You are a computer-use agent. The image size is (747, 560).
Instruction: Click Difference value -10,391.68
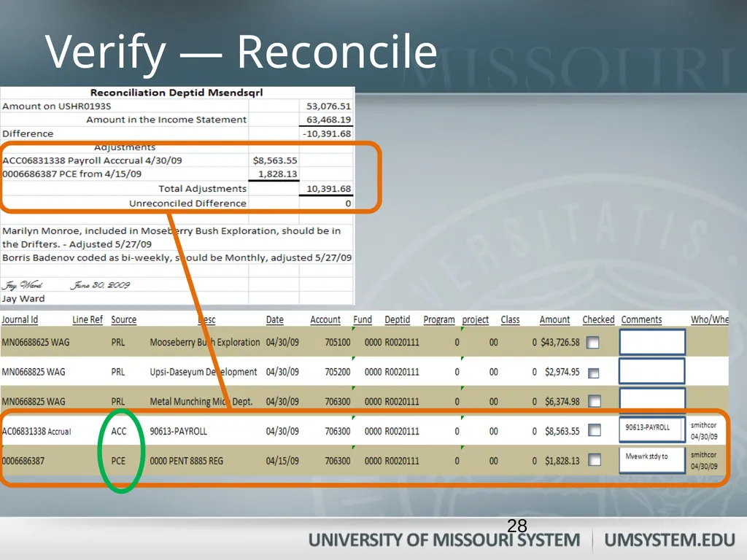pos(327,134)
